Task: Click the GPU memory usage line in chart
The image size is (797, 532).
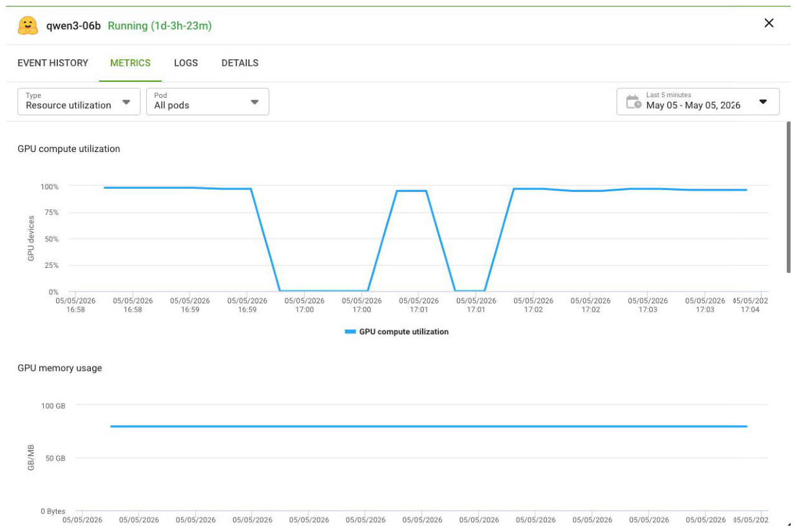Action: (x=428, y=426)
